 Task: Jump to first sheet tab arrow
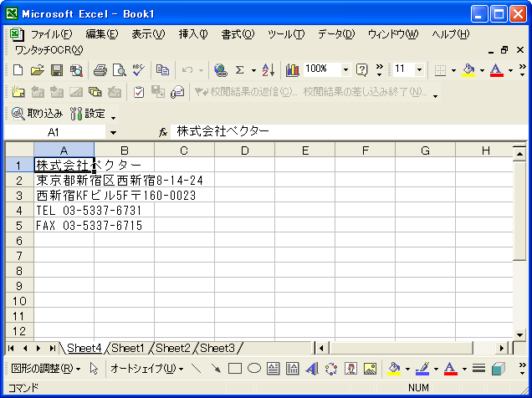(11, 348)
